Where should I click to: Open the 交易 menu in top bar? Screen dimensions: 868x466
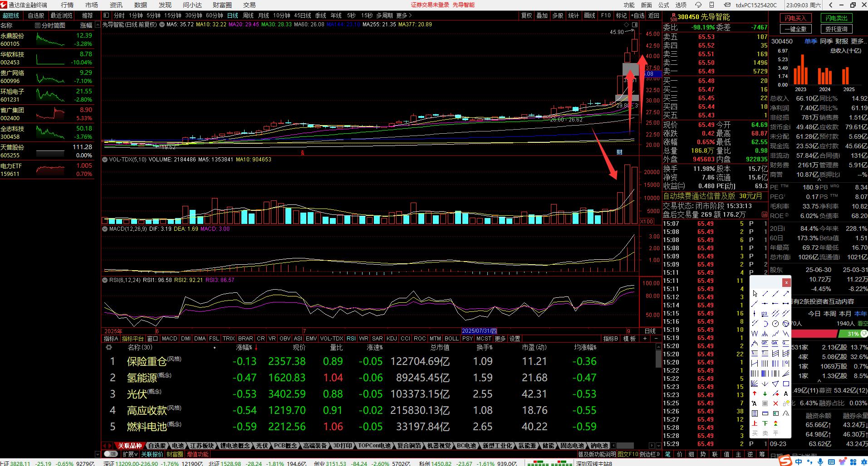tap(249, 5)
